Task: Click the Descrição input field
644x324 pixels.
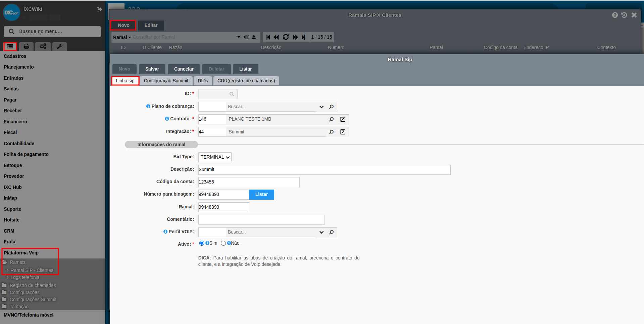Action: pos(324,170)
